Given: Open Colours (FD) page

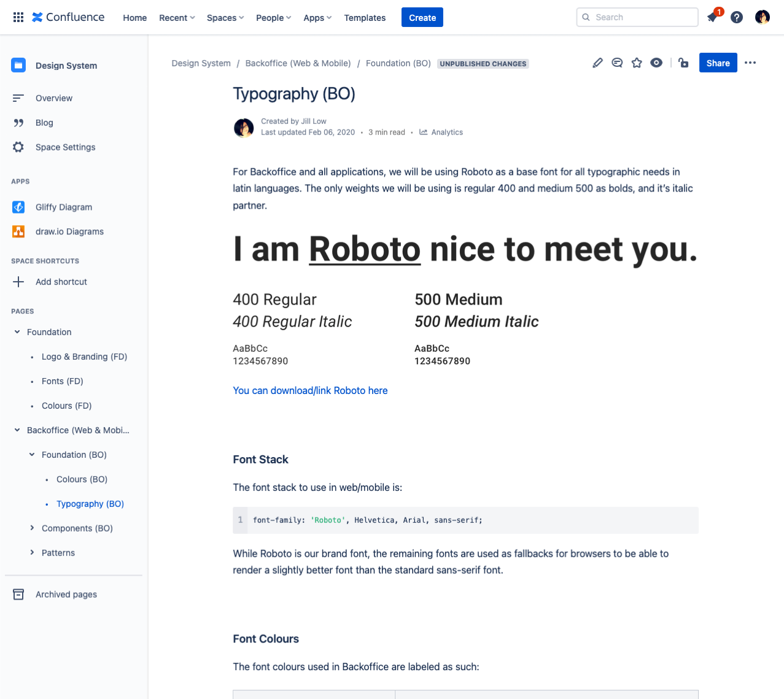Looking at the screenshot, I should [x=66, y=406].
